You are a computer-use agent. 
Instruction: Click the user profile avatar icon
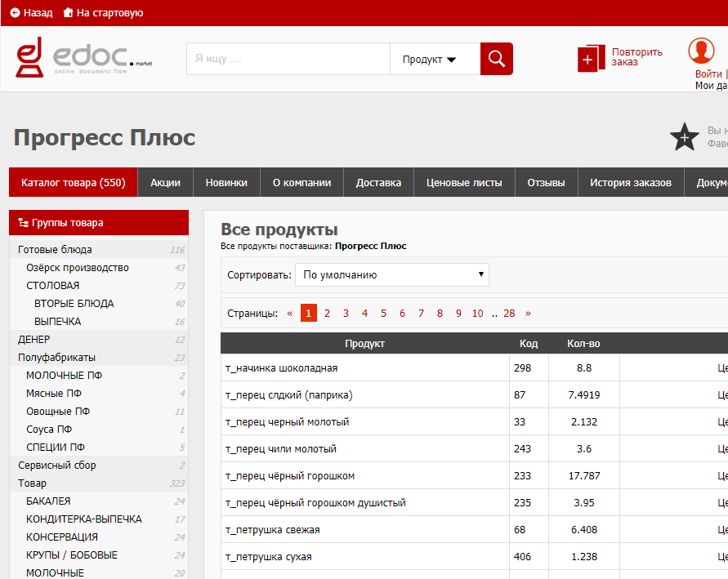tap(700, 51)
